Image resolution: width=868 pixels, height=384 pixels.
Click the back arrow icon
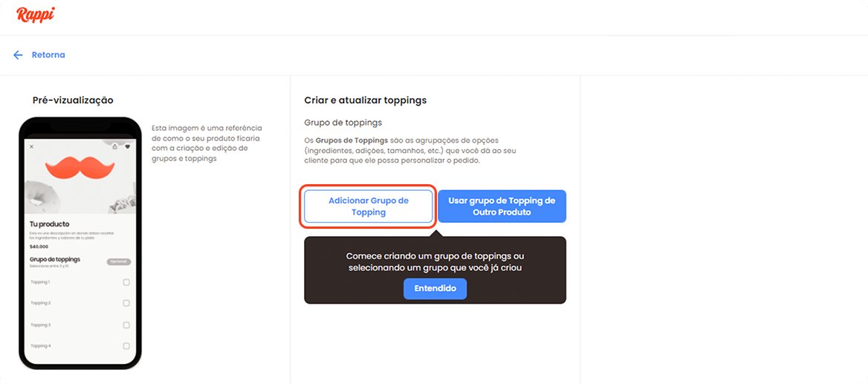tap(18, 55)
